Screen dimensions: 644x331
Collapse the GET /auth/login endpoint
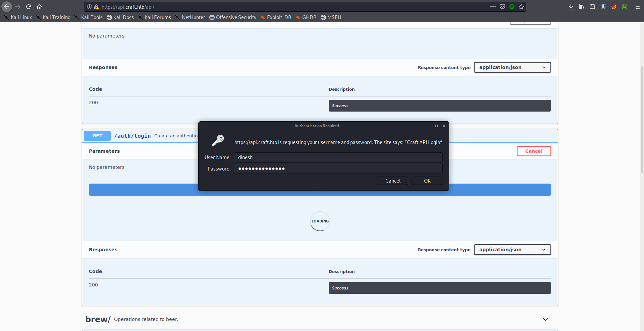click(x=133, y=136)
